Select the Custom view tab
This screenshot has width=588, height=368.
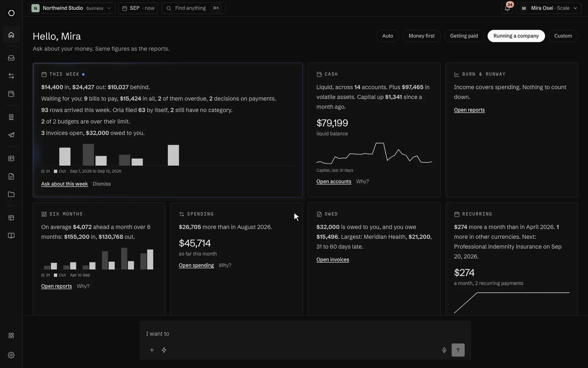click(x=563, y=36)
